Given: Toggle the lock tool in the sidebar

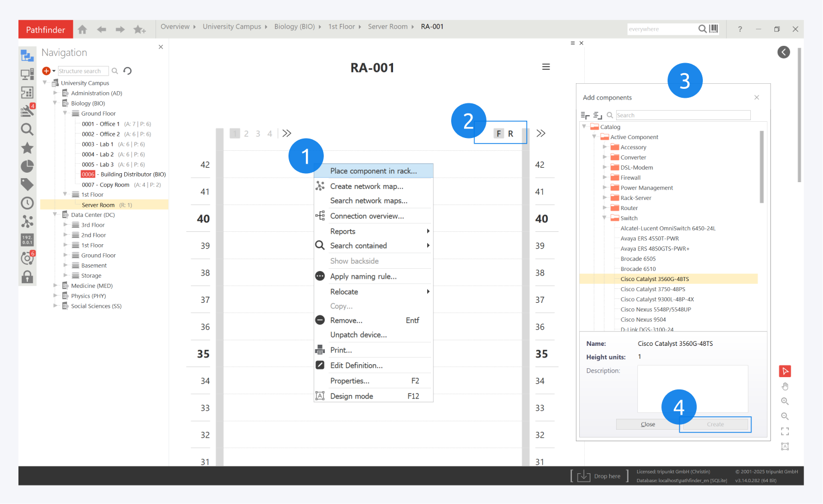Looking at the screenshot, I should point(27,277).
